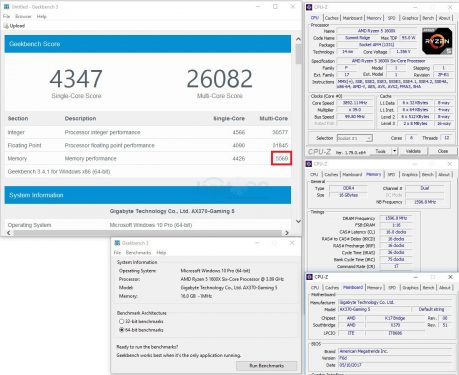Click the Ryzen logo in top CPU-Z window

437,41
